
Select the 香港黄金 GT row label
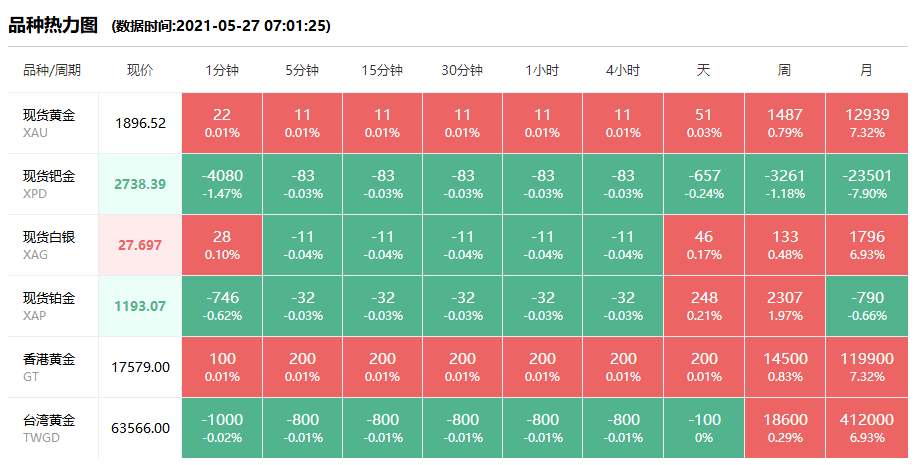(49, 366)
